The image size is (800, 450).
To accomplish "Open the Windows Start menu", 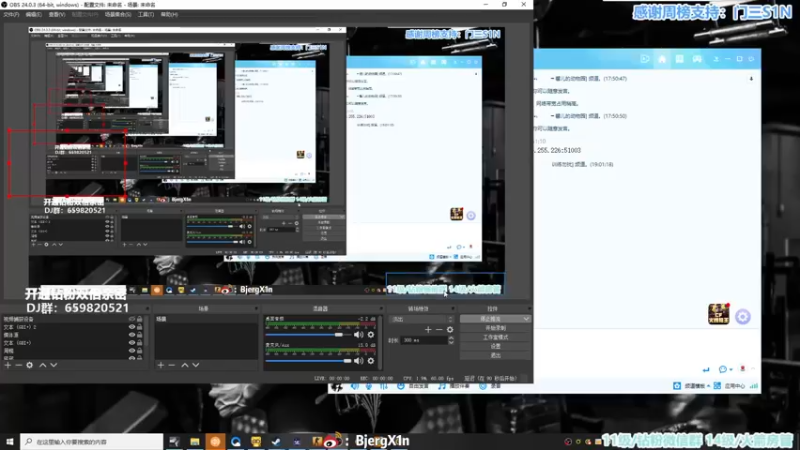I will pyautogui.click(x=10, y=441).
